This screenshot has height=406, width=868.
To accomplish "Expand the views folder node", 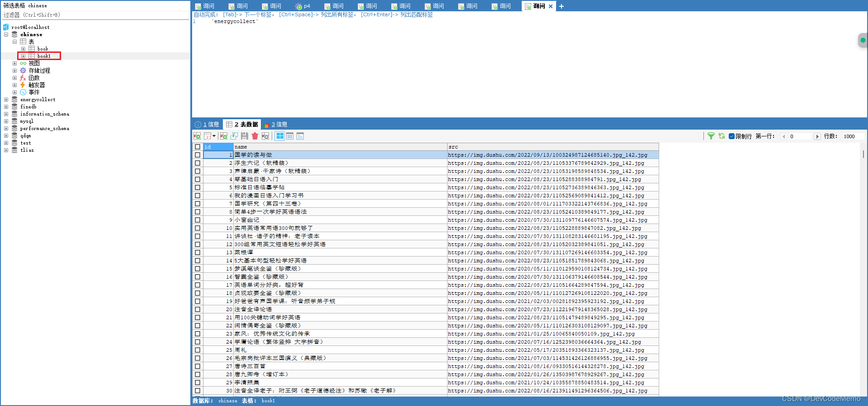I will coord(14,63).
